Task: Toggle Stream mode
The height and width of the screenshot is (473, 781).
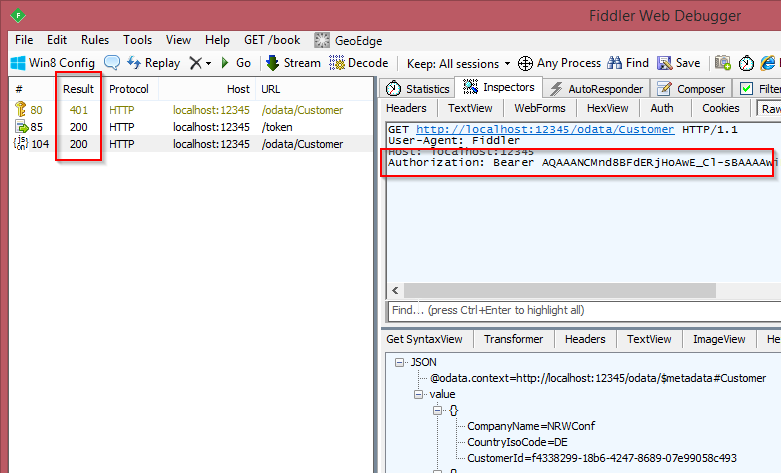Action: tap(293, 63)
